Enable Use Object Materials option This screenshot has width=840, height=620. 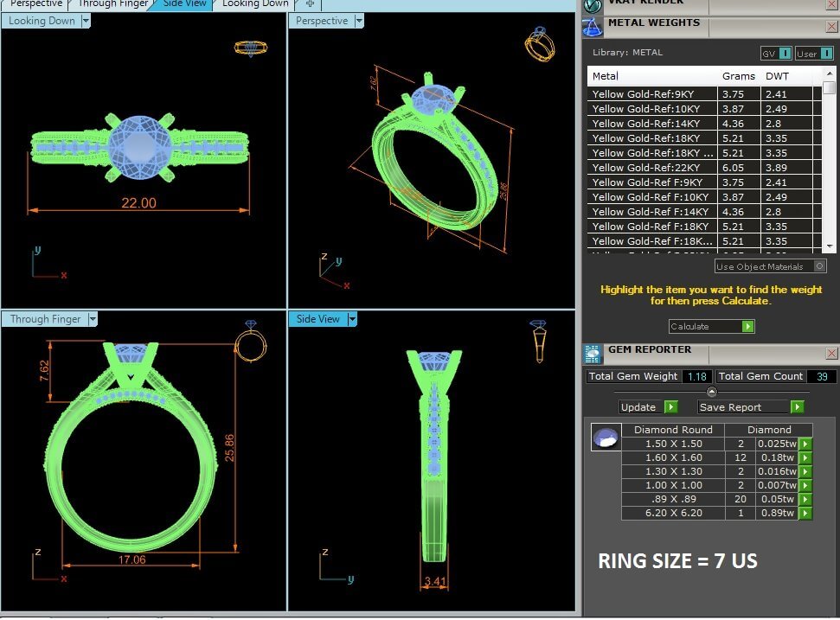[x=820, y=266]
